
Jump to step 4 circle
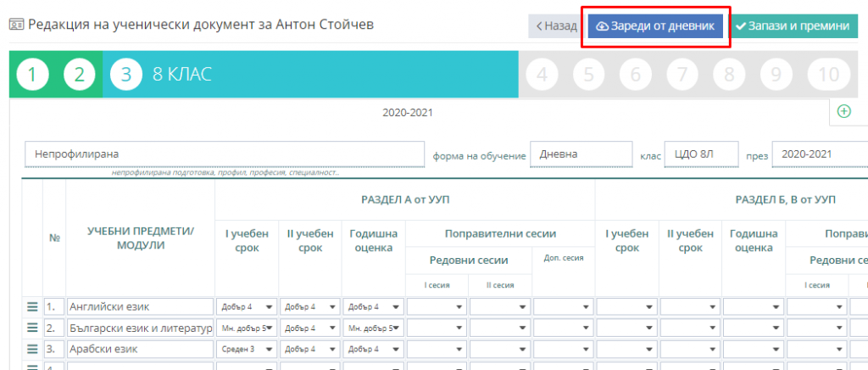[542, 75]
